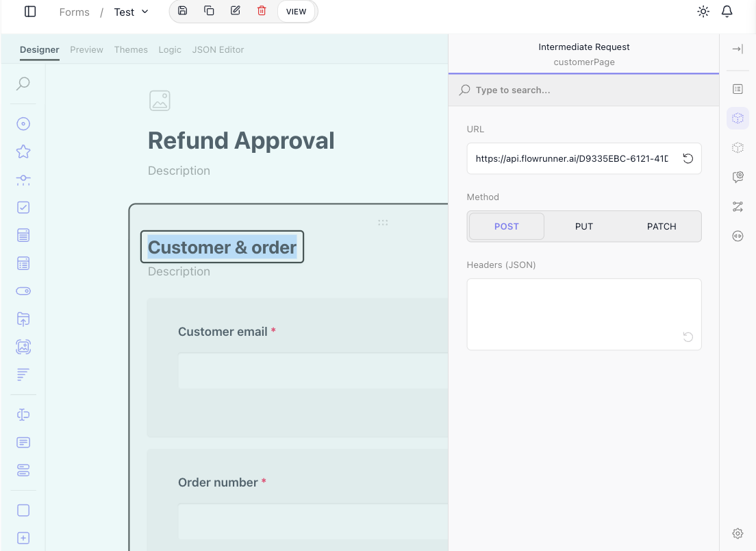The height and width of the screenshot is (551, 756).
Task: Add a long text comment question
Action: coord(23,443)
